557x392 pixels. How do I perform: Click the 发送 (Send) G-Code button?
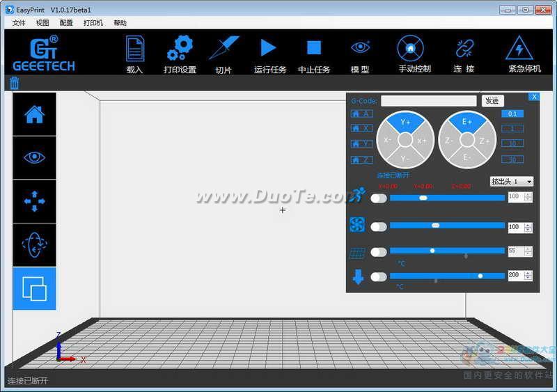(492, 101)
